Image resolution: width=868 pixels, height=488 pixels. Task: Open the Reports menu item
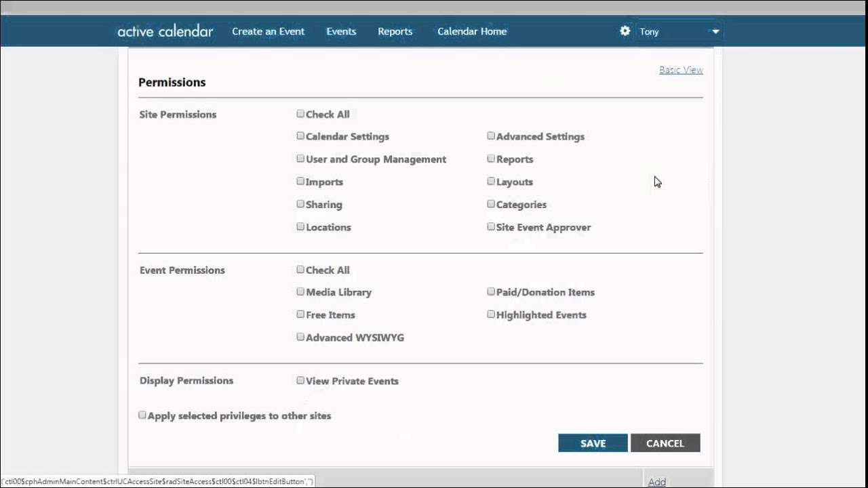click(395, 31)
